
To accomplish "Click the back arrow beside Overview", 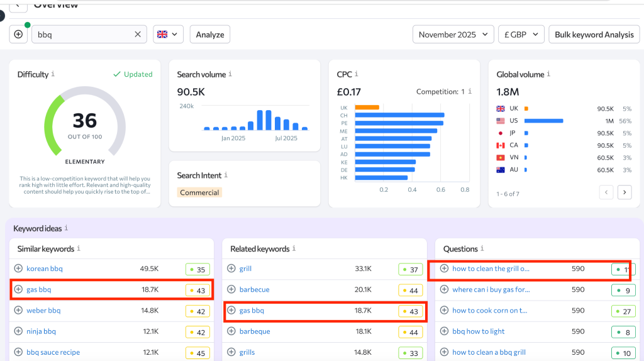I will click(x=18, y=5).
